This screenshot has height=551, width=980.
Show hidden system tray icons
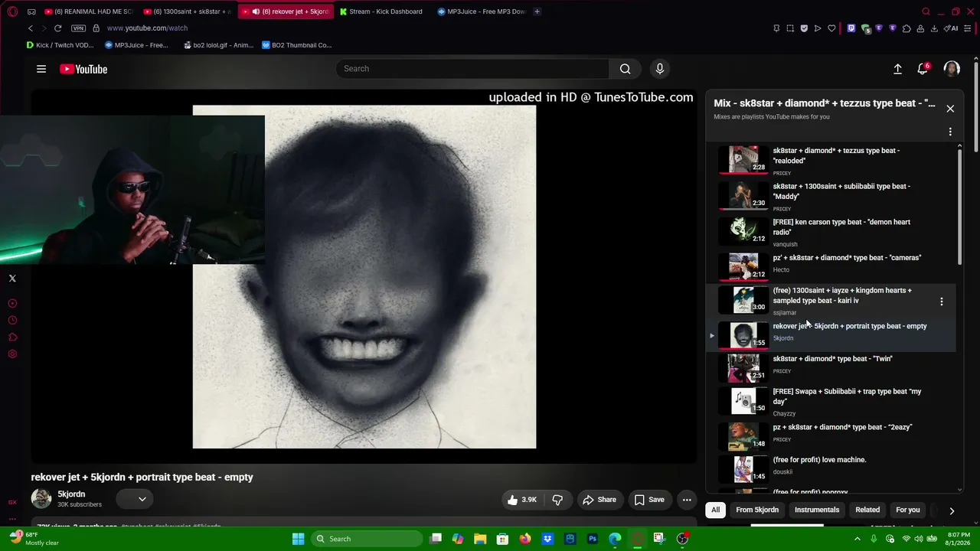[x=857, y=539]
